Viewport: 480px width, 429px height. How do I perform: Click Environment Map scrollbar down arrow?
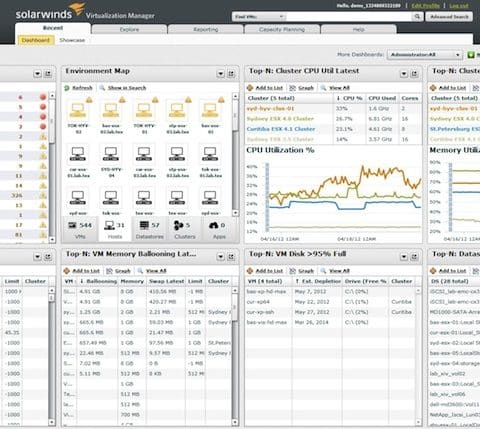click(235, 213)
